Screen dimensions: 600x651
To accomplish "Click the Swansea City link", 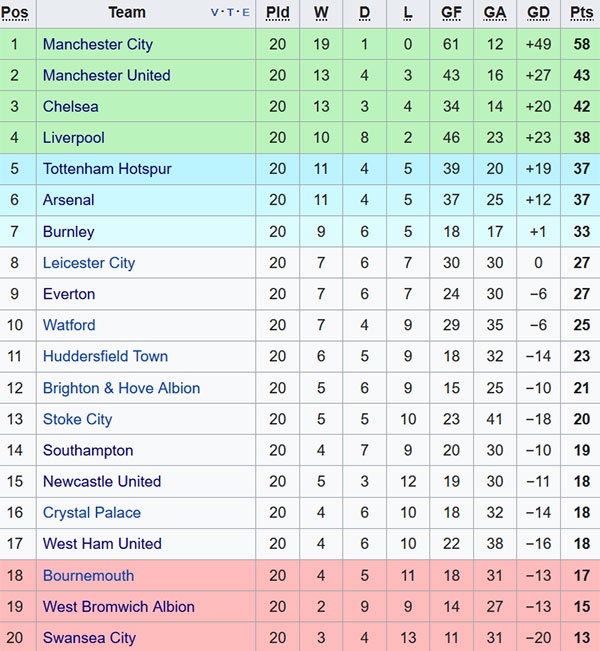I will pyautogui.click(x=89, y=637).
